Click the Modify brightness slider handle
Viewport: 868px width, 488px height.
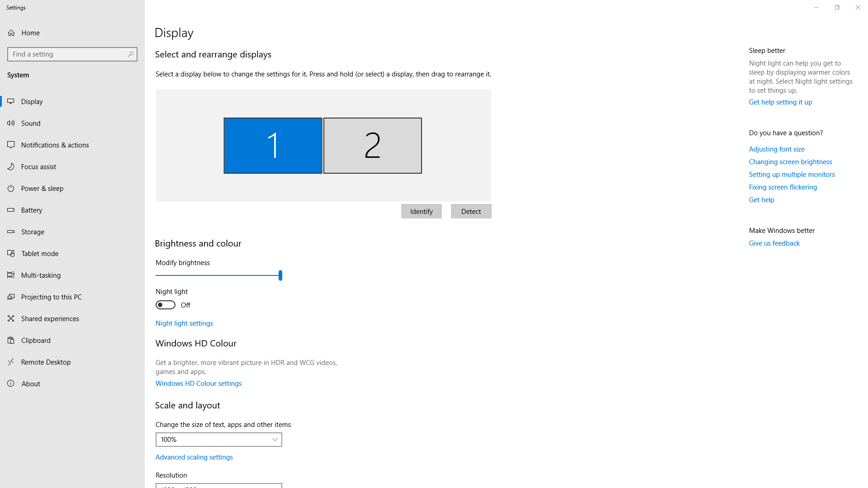(280, 275)
